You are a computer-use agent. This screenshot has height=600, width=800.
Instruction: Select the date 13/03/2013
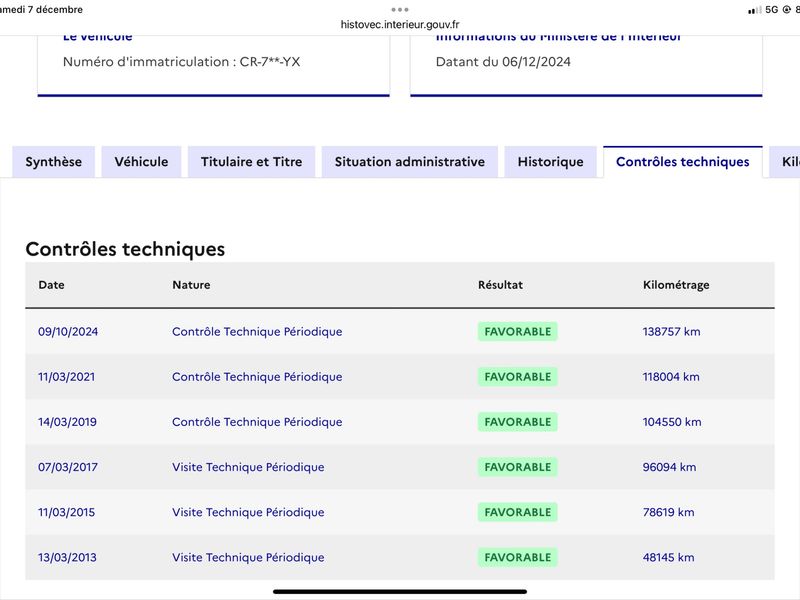pyautogui.click(x=67, y=557)
